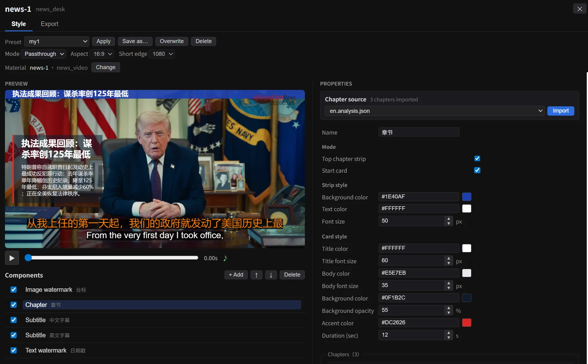Open the Aspect 16:9 dropdown
The height and width of the screenshot is (364, 588).
[x=102, y=54]
